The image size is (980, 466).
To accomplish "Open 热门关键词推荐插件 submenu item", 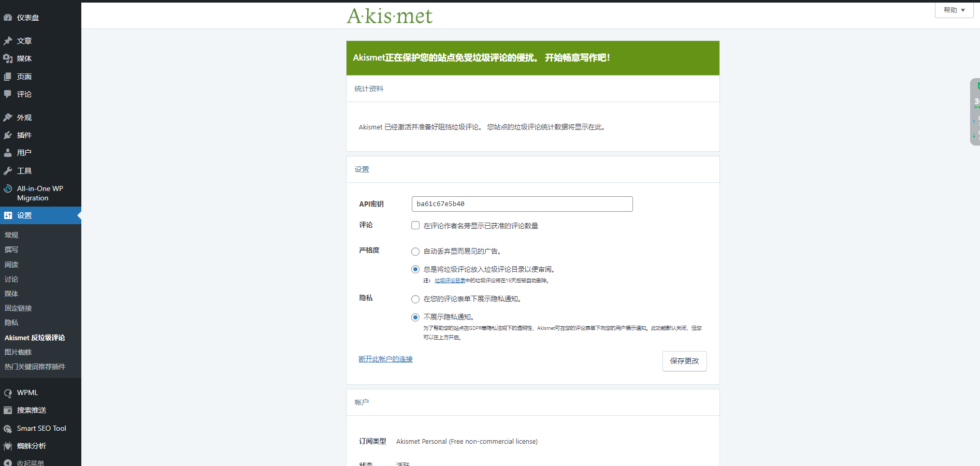I will pos(35,367).
